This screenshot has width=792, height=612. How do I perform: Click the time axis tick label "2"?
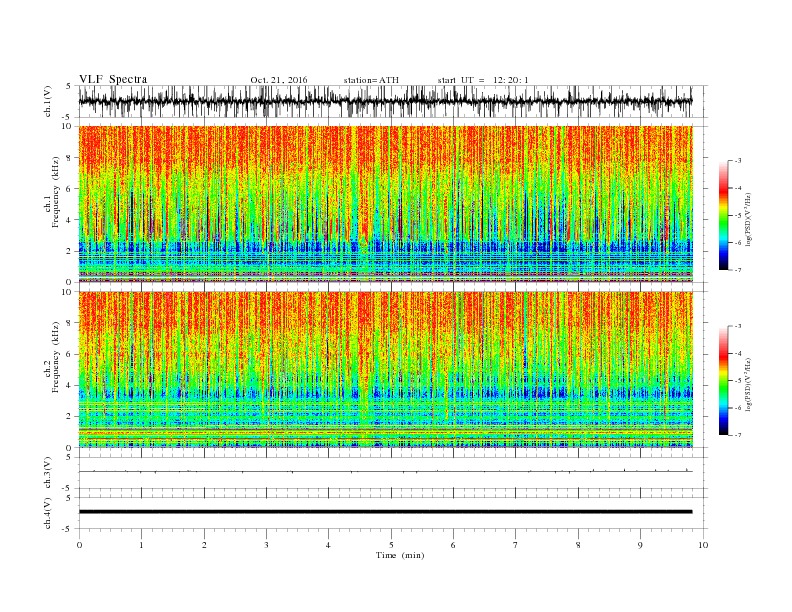point(204,545)
